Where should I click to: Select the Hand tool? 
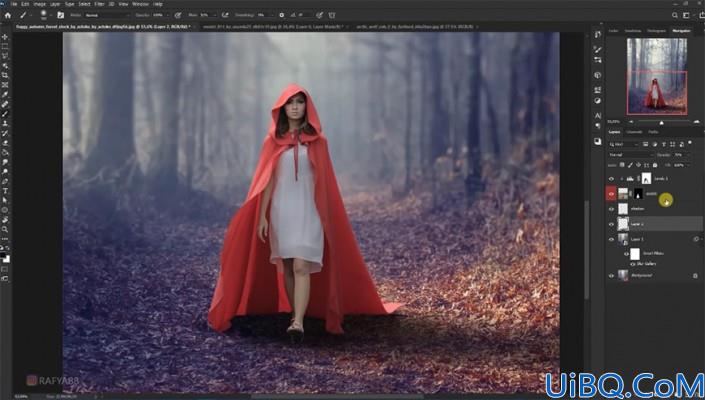click(x=5, y=220)
